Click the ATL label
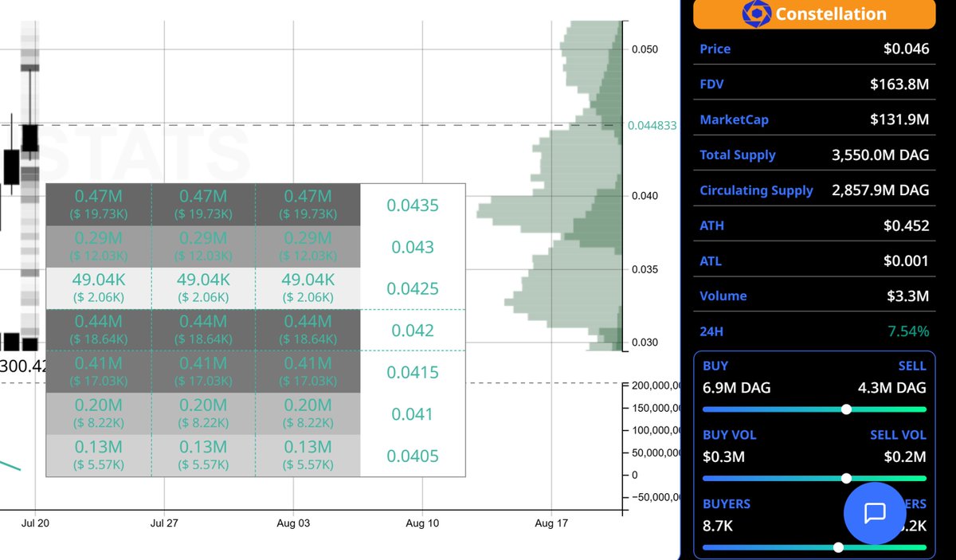Viewport: 956px width, 560px height. pyautogui.click(x=710, y=260)
